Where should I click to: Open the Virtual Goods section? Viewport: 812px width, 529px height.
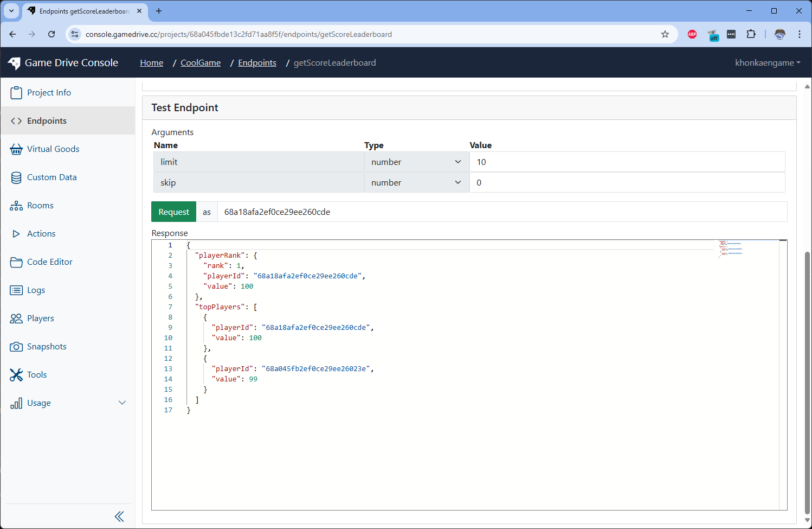53,149
